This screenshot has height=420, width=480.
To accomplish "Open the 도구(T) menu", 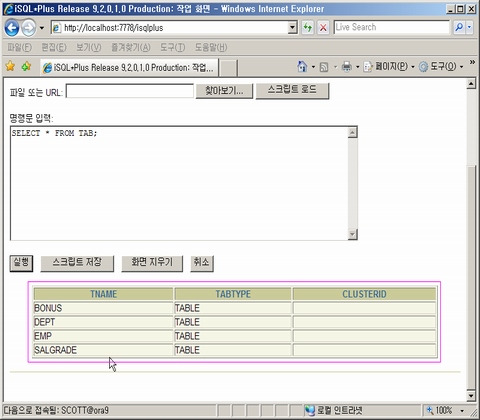I will (x=172, y=47).
